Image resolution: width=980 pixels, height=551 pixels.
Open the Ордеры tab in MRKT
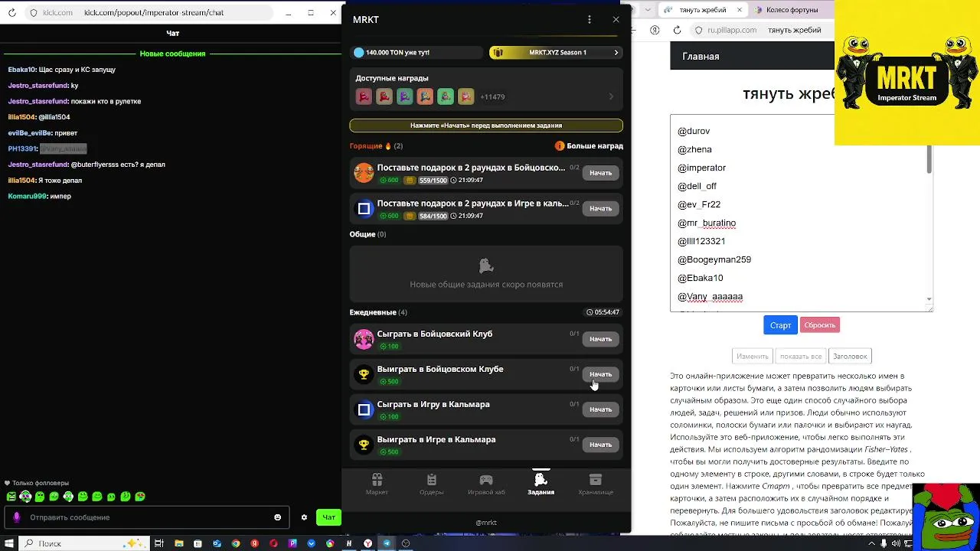(x=432, y=484)
